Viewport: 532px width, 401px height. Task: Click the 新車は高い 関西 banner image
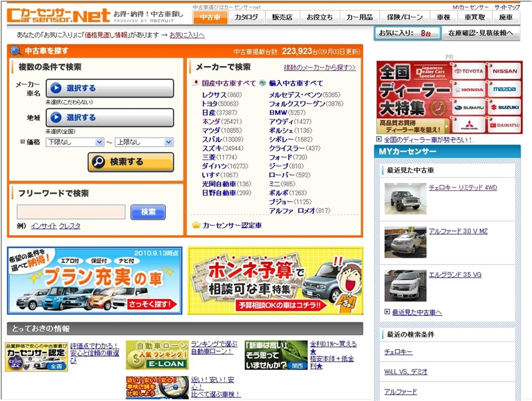(276, 355)
